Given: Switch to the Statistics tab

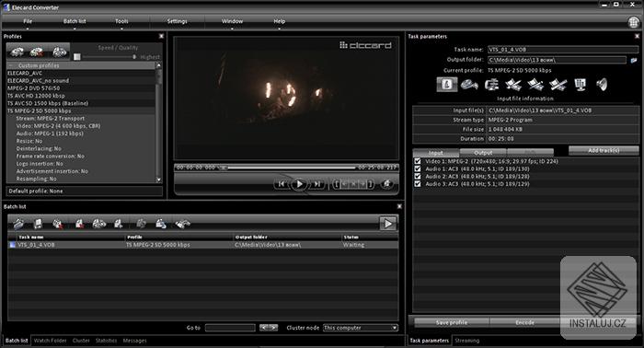Looking at the screenshot, I should point(106,341).
